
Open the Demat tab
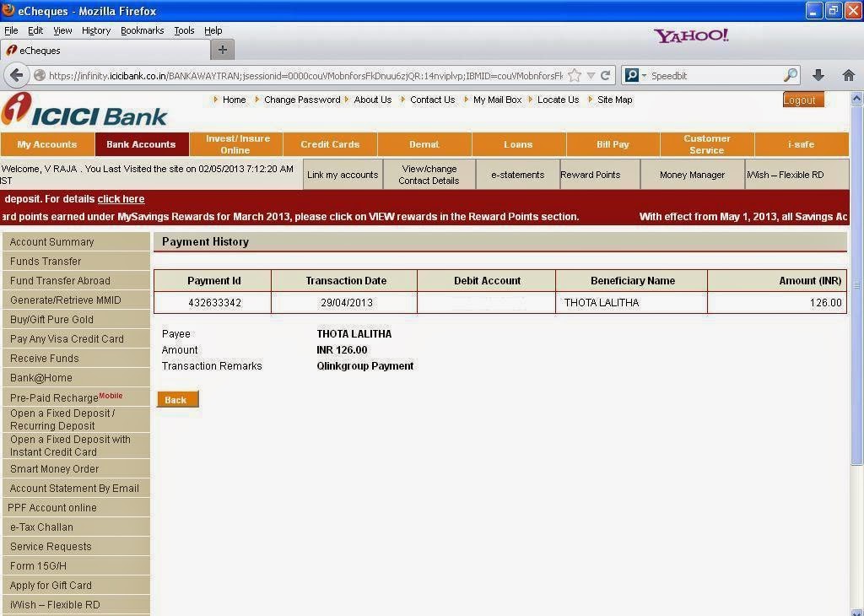[x=424, y=144]
